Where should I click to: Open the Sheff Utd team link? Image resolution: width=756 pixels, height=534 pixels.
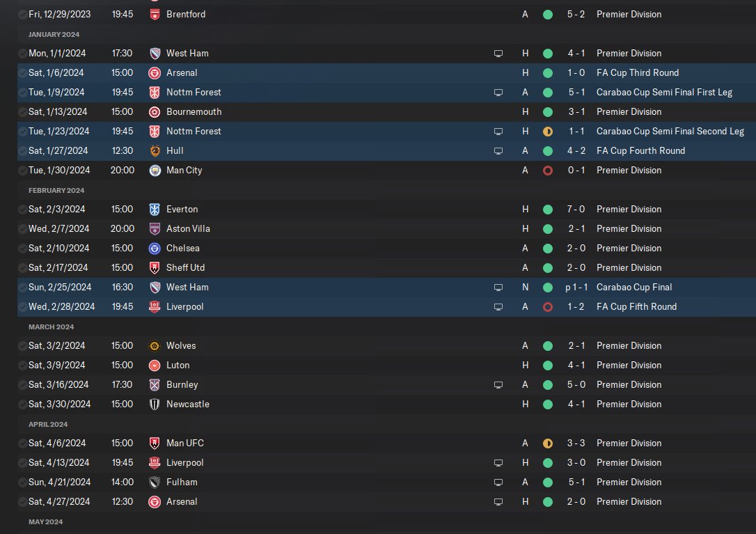pyautogui.click(x=186, y=268)
